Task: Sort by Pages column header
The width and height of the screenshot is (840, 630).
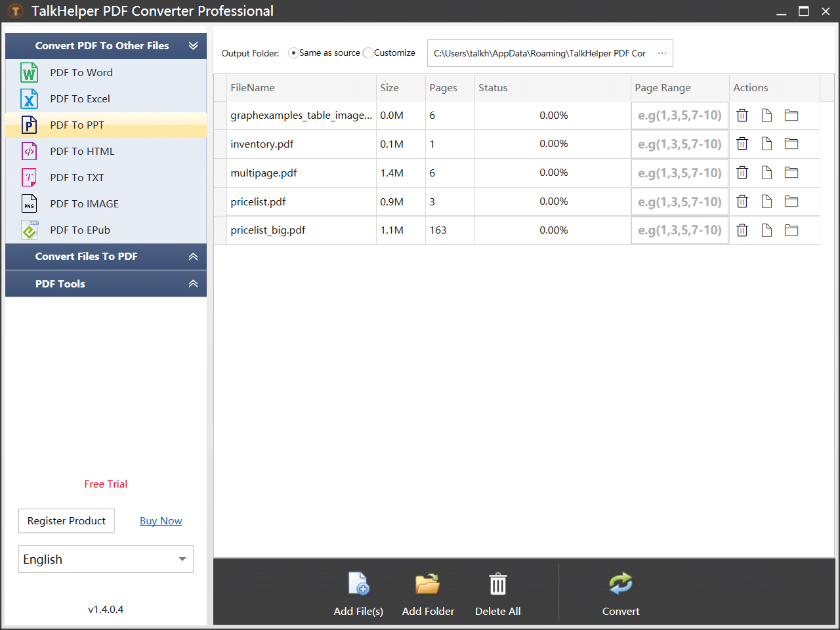Action: point(450,88)
